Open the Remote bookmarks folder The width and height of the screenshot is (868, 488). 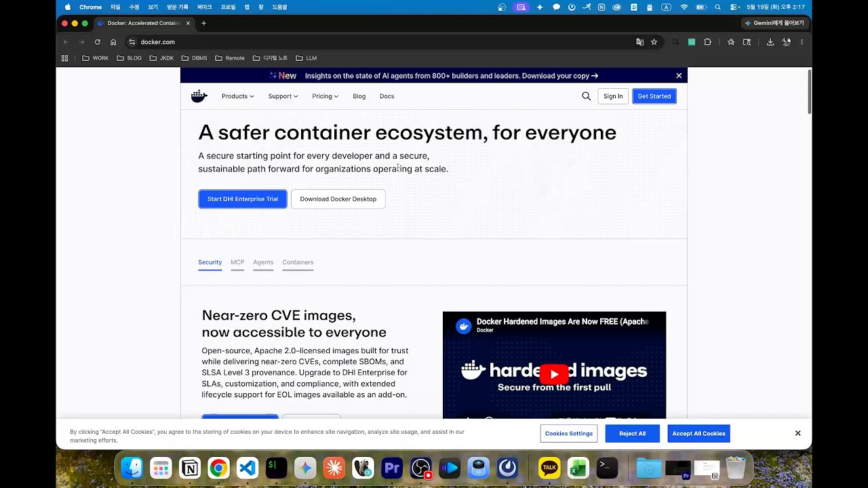pos(230,58)
